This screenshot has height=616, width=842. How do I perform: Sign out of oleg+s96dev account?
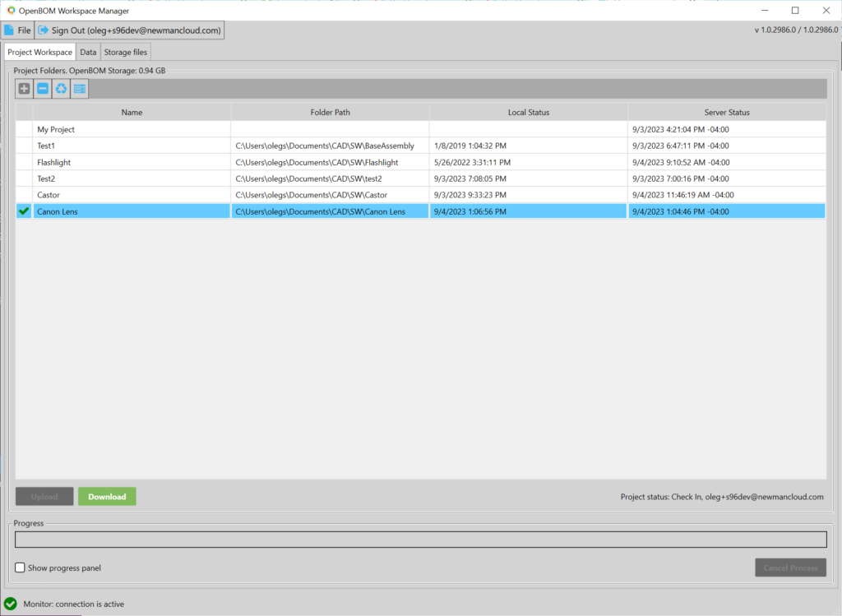(x=129, y=30)
